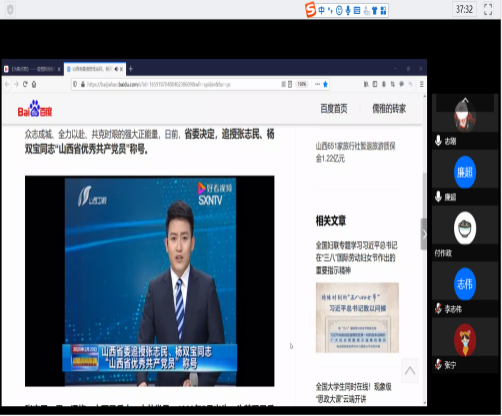
Task: Expand the side panel arrow handle
Action: [x=424, y=234]
